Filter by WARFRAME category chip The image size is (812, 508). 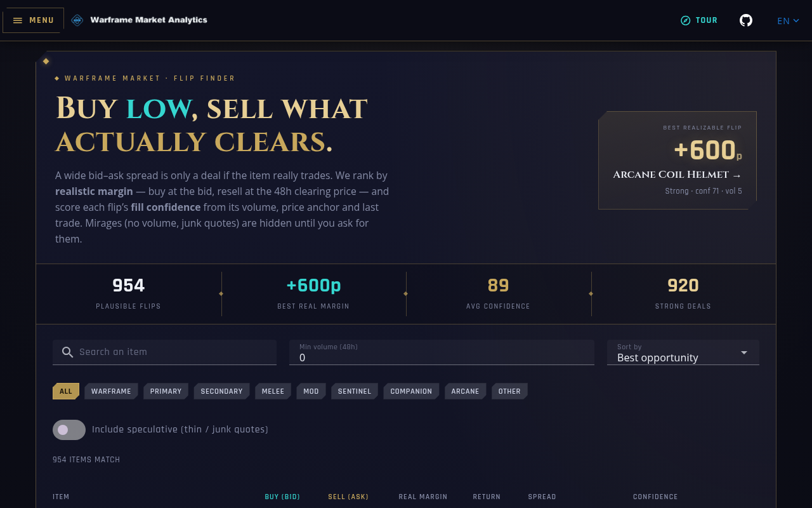(x=111, y=391)
